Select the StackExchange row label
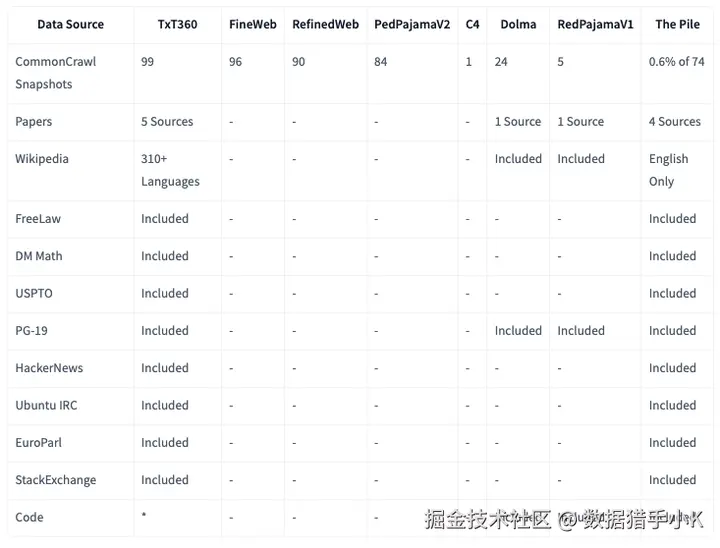 point(56,480)
